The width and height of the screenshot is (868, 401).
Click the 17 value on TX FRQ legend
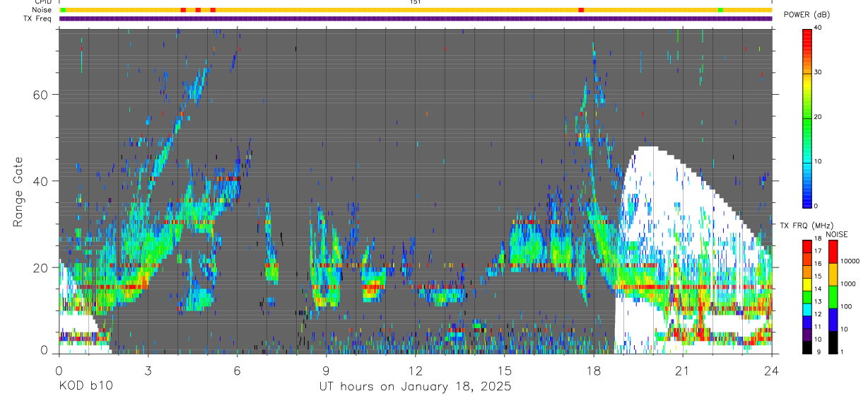(x=818, y=251)
